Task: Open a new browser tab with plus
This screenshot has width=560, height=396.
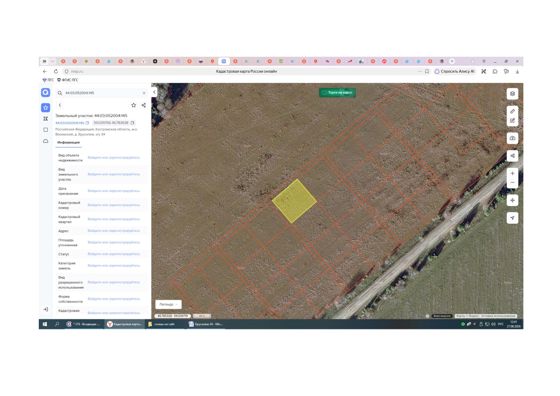Action: (452, 61)
